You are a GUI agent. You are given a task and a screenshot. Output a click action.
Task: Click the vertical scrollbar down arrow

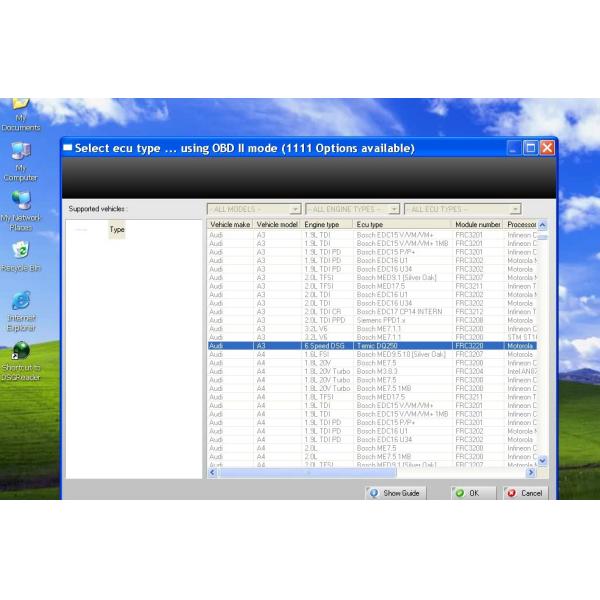point(543,461)
